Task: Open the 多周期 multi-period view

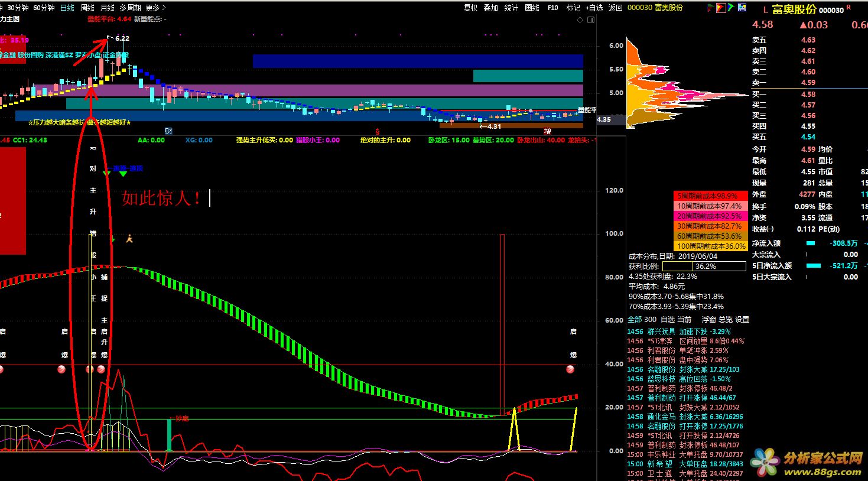Action: pyautogui.click(x=130, y=8)
